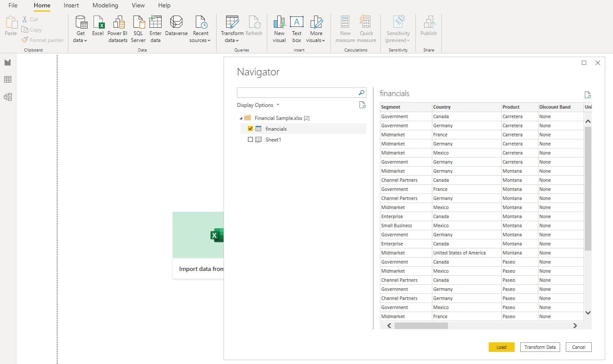Switch to Report view
613x364 pixels.
(x=8, y=62)
